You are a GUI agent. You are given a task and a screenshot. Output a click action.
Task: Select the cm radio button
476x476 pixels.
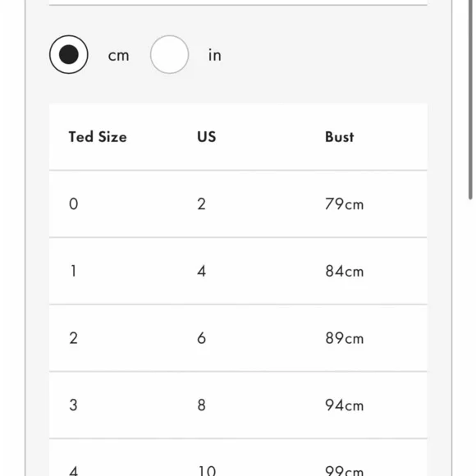(x=69, y=55)
